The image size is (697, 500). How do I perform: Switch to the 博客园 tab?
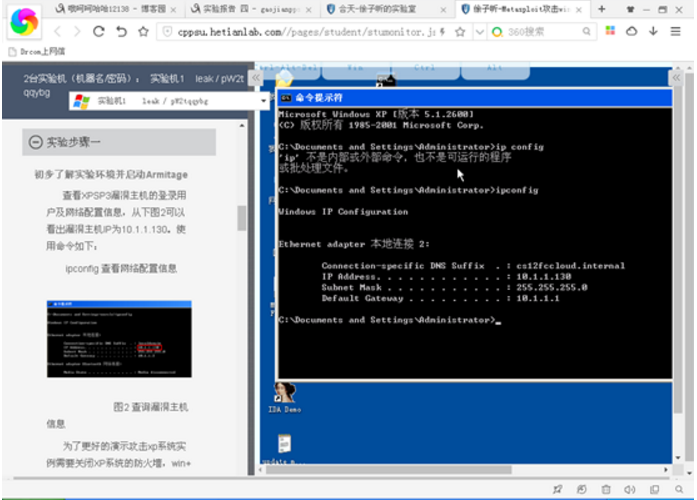[111, 9]
